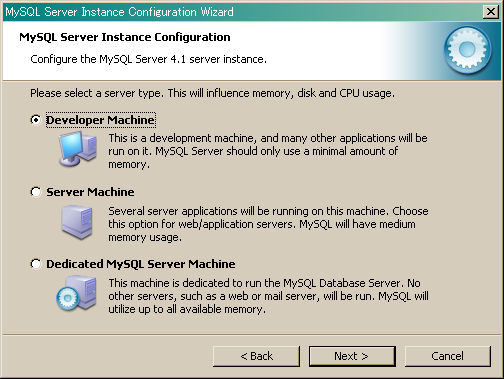Image resolution: width=504 pixels, height=379 pixels.
Task: Click the Server Machine tower icon
Action: (77, 222)
